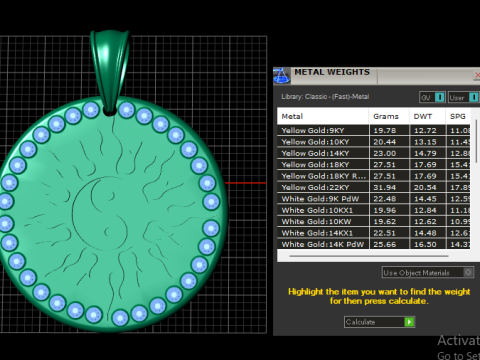Click the 19.62 grams value
This screenshot has height=360, width=480.
coord(384,222)
